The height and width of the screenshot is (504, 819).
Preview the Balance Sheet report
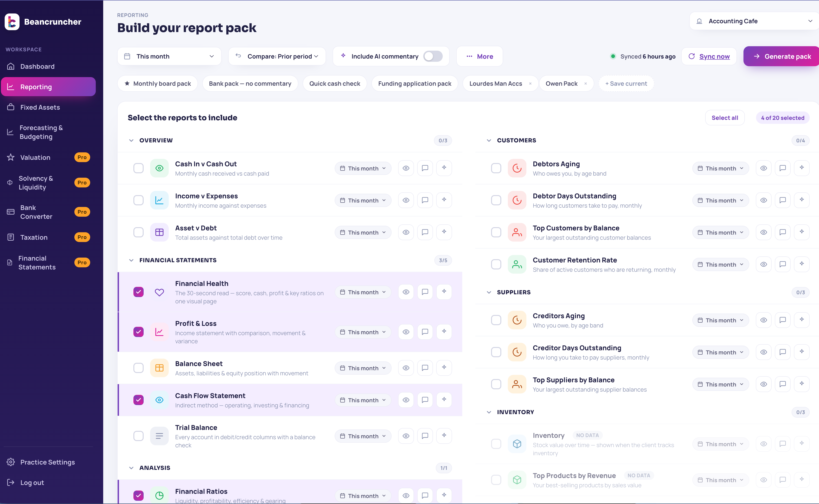point(406,368)
